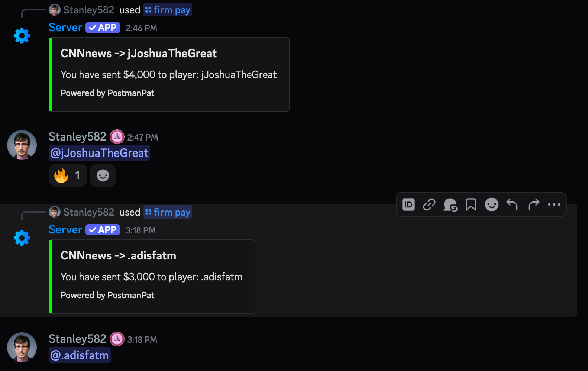Click Stanley582 username at 3:18 PM message
Viewport: 588px width, 371px height.
click(x=77, y=339)
